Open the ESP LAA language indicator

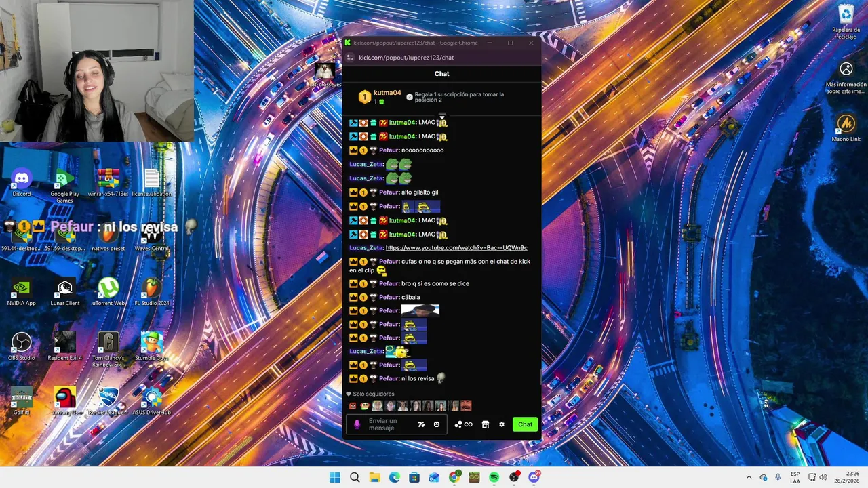[795, 477]
